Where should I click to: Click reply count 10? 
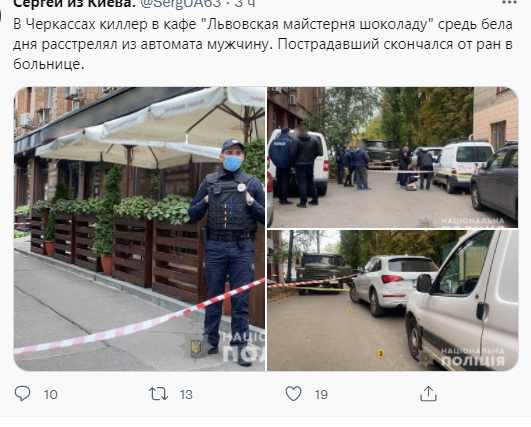tap(50, 394)
